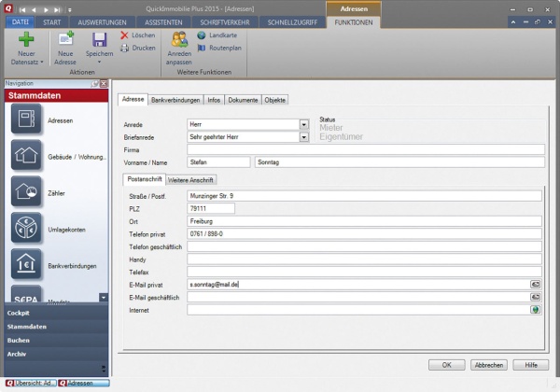Close the Navigation panel
560x392 pixels.
click(x=104, y=84)
